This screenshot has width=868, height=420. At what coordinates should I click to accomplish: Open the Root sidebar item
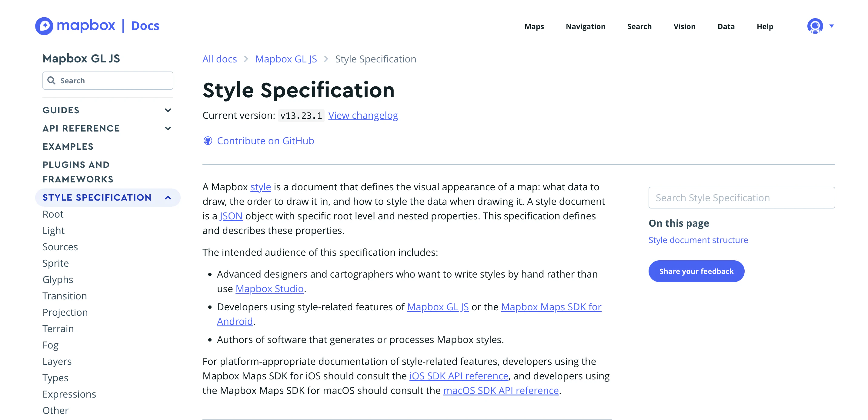coord(53,214)
